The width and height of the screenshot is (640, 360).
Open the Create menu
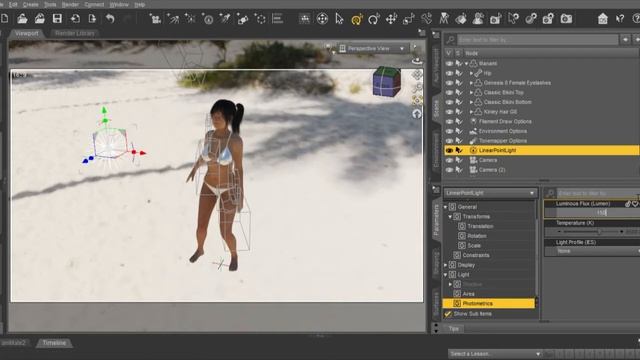point(31,4)
